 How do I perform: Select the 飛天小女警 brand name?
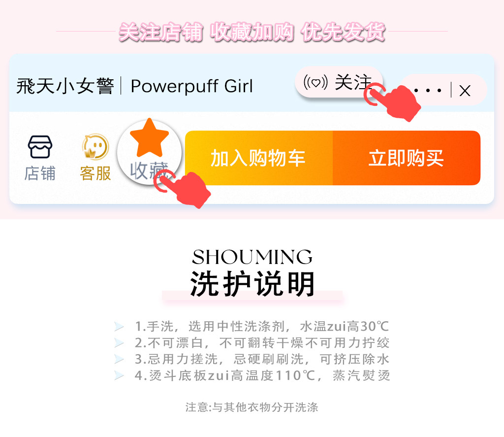[x=65, y=86]
